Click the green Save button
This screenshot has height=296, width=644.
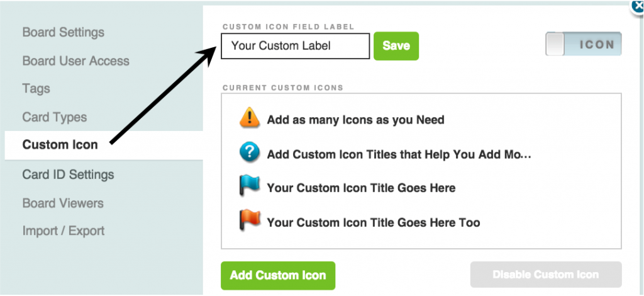[x=396, y=45]
